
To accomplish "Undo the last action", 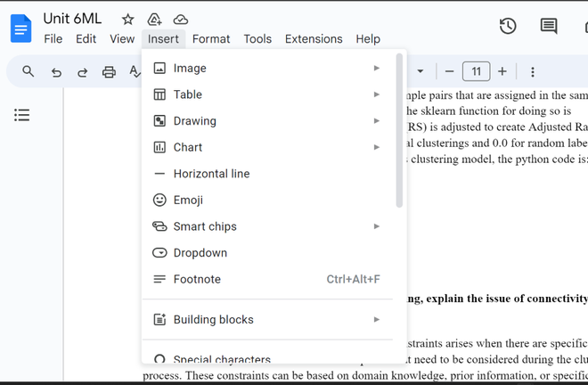I will (56, 72).
